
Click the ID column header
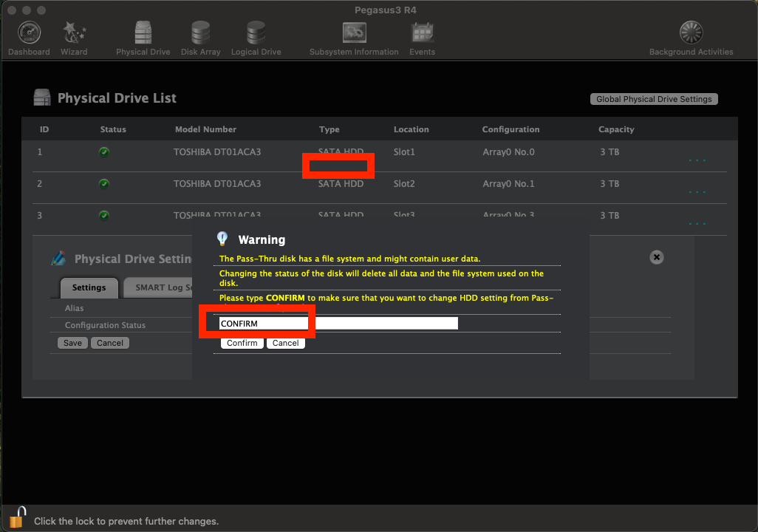click(x=44, y=129)
